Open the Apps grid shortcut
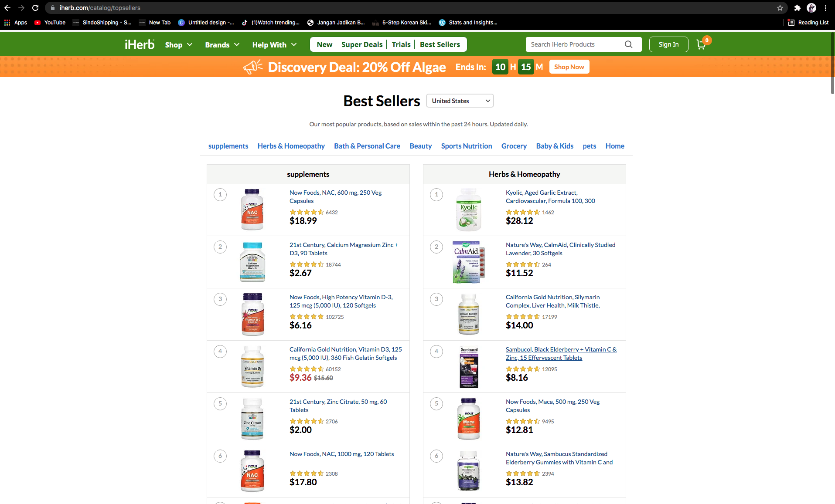The image size is (835, 504). tap(15, 23)
